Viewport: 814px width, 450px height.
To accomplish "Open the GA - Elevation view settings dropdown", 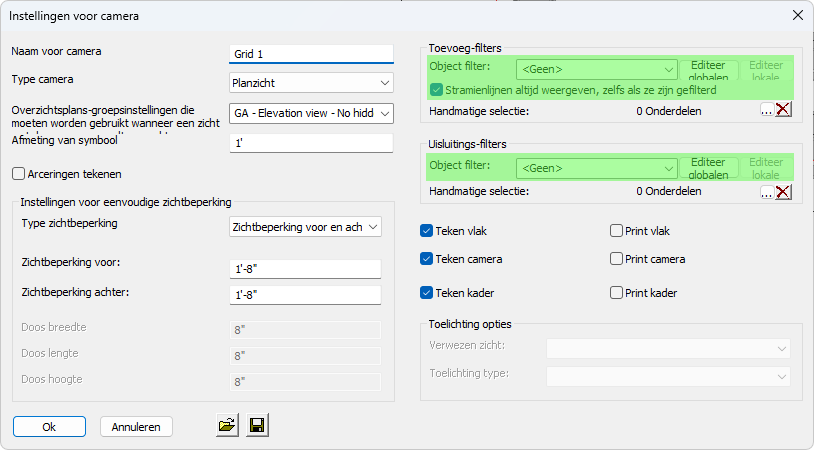I will [x=310, y=113].
